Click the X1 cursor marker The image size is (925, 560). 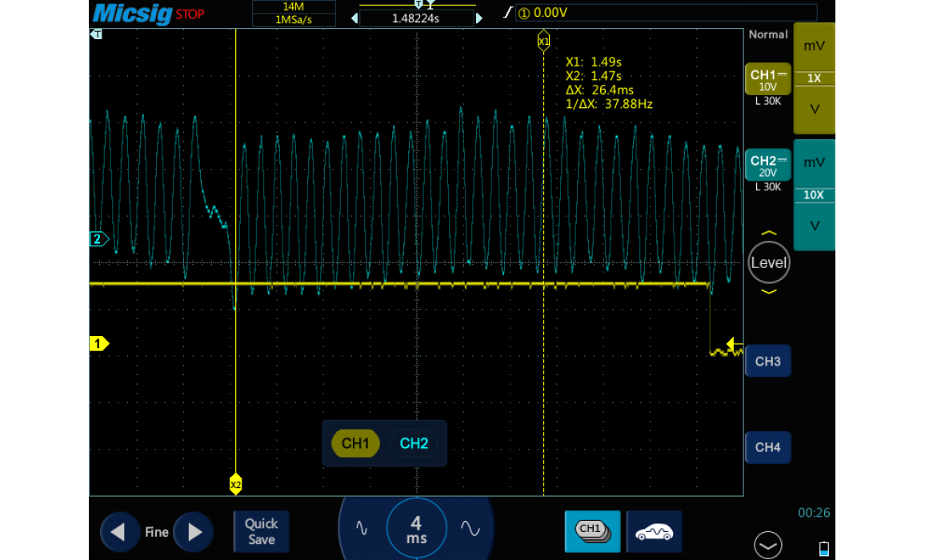click(x=543, y=41)
